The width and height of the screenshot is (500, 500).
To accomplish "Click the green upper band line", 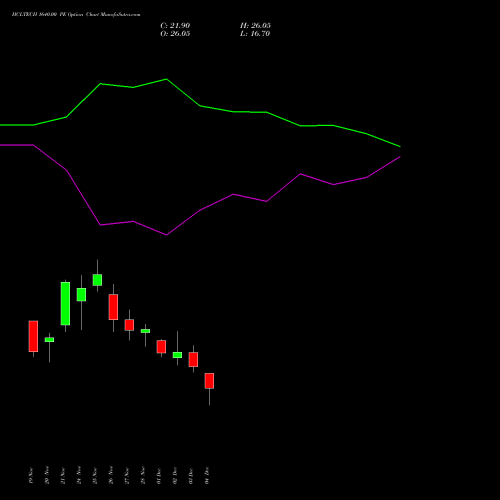I will click(200, 106).
